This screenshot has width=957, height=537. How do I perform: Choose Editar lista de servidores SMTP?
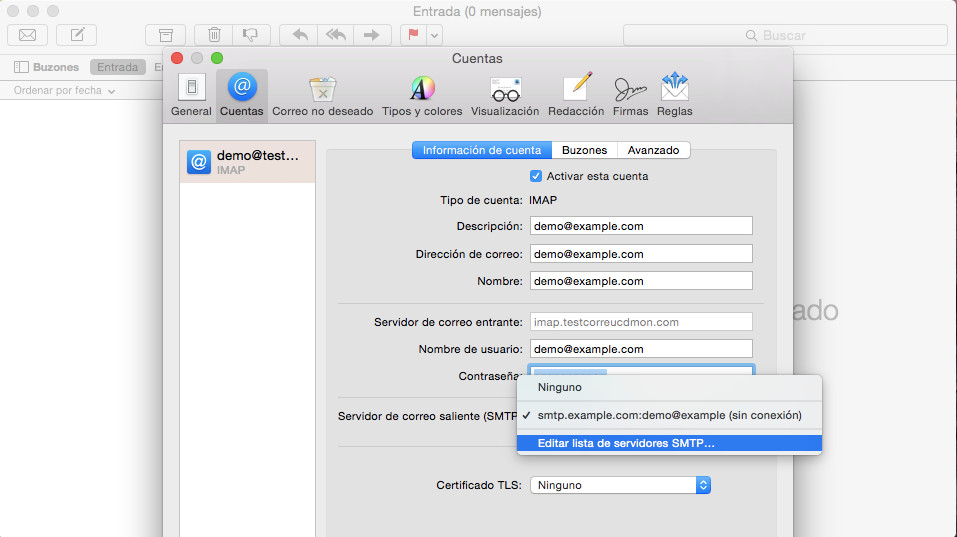(x=669, y=443)
